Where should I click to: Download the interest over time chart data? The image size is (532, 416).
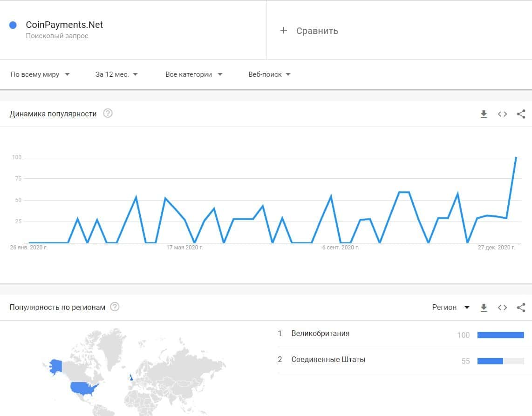click(484, 114)
